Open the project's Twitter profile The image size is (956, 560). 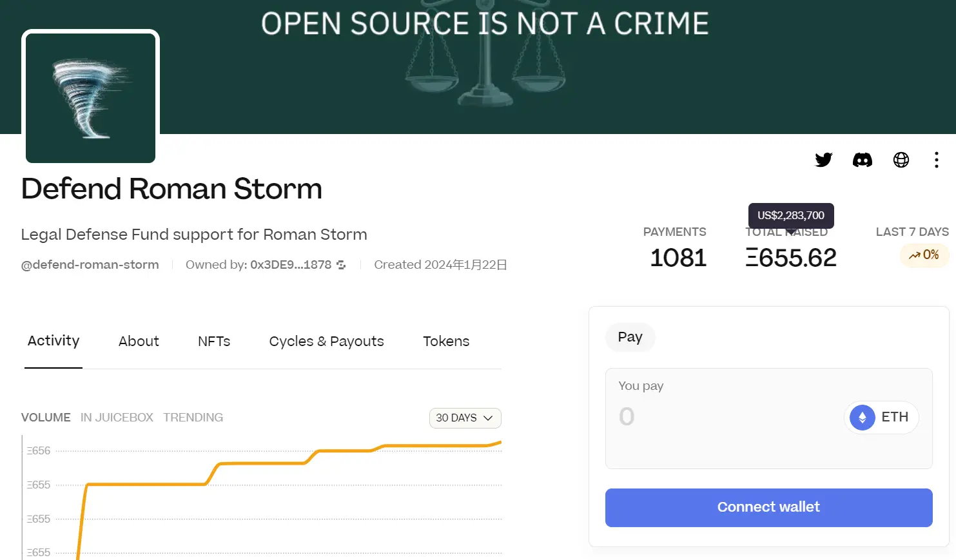pos(823,159)
